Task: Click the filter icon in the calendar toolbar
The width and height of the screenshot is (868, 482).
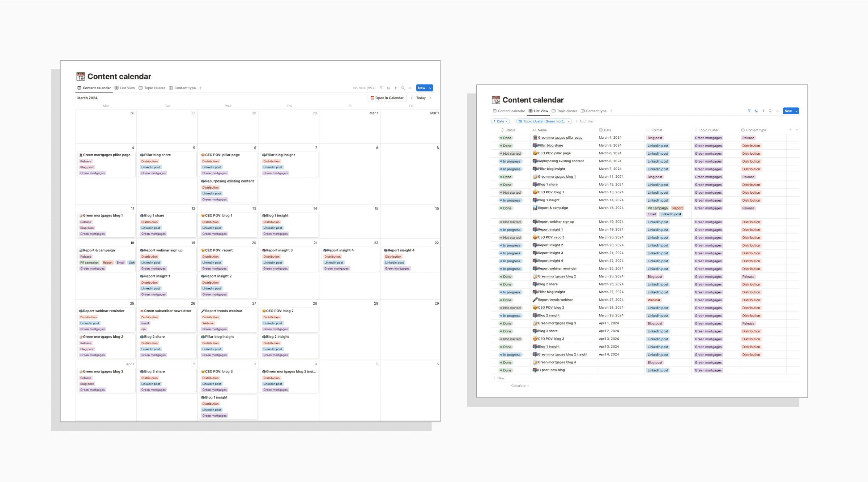Action: click(381, 88)
